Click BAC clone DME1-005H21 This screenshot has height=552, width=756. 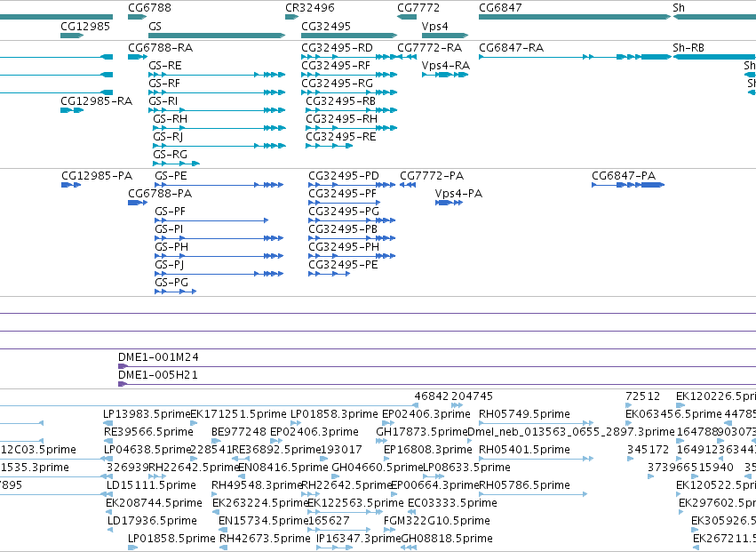click(x=437, y=385)
